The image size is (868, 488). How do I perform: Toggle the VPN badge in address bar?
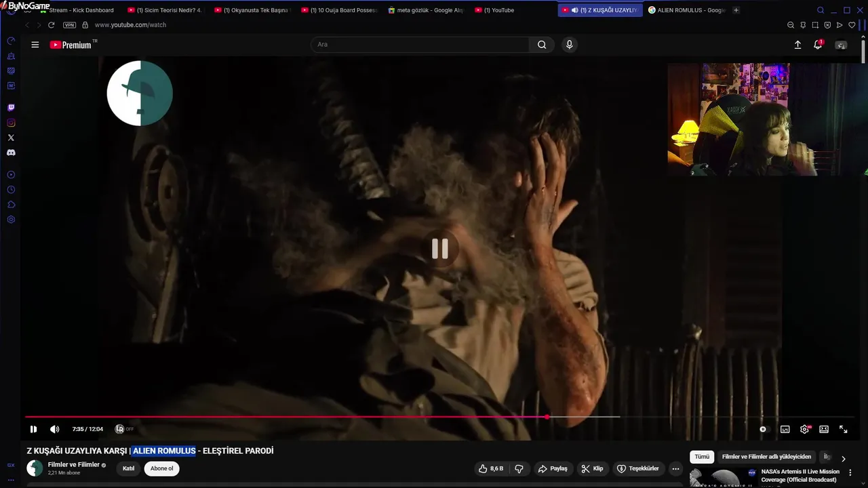(x=69, y=25)
